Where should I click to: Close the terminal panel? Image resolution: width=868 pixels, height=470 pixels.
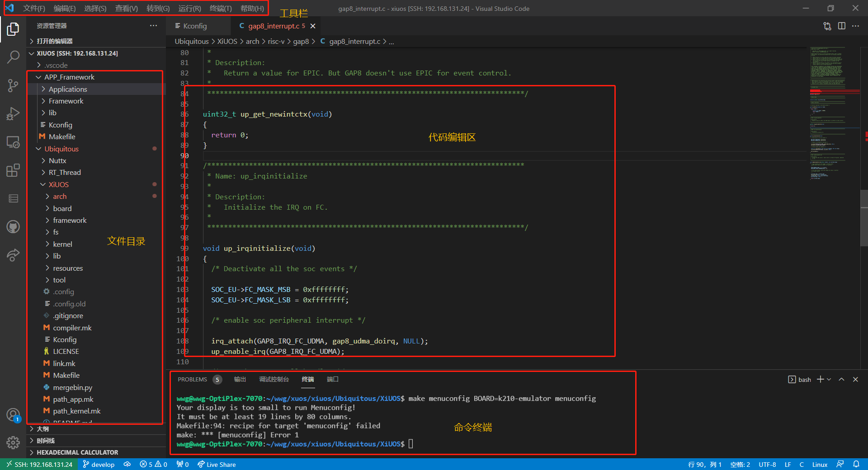point(855,380)
